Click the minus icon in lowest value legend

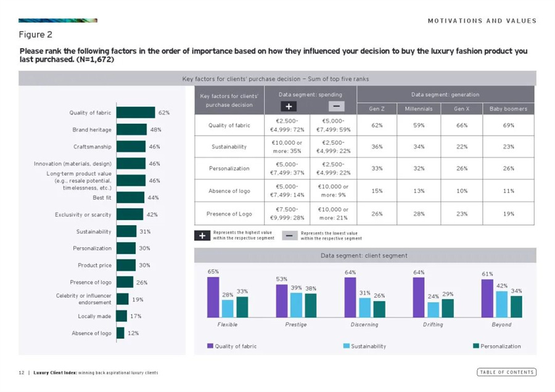coord(289,235)
